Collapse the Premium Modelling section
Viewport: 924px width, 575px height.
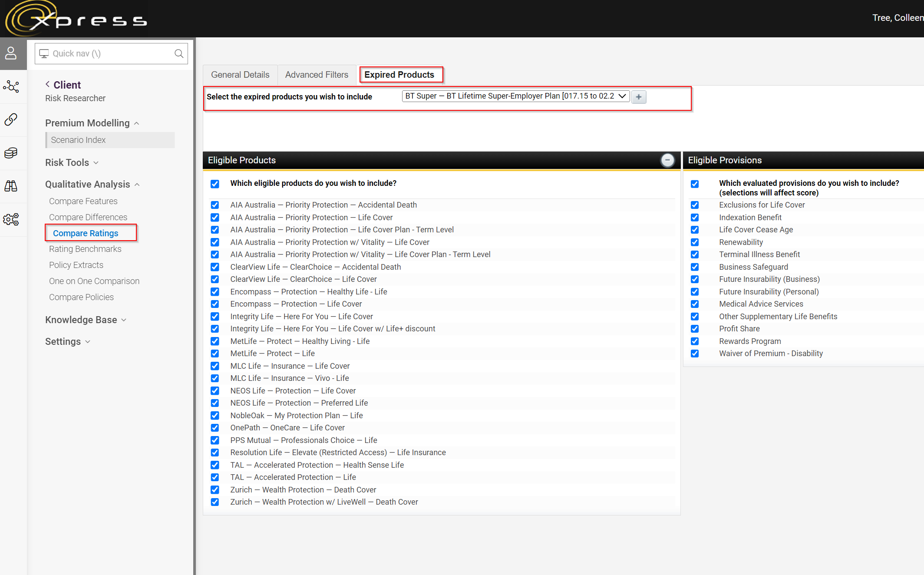[x=92, y=123]
